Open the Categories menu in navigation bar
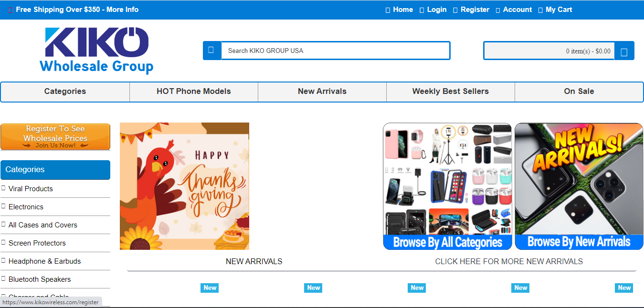Viewport: 644px width, 308px height. tap(65, 92)
